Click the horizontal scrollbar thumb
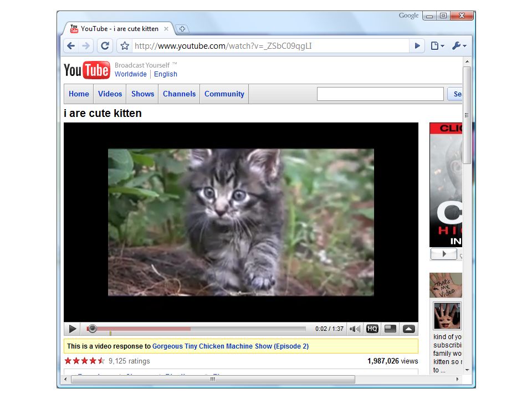Image resolution: width=532 pixels, height=399 pixels. pos(213,379)
